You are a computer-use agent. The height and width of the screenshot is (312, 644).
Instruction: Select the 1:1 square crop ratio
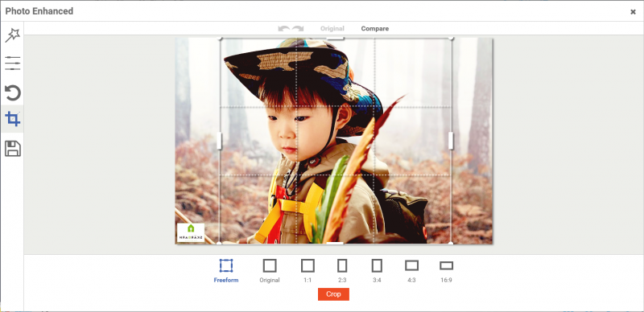pos(308,270)
